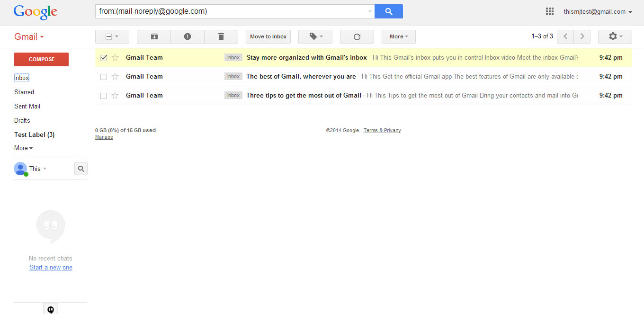Tick the 'Three tips' email checkbox

pos(104,96)
